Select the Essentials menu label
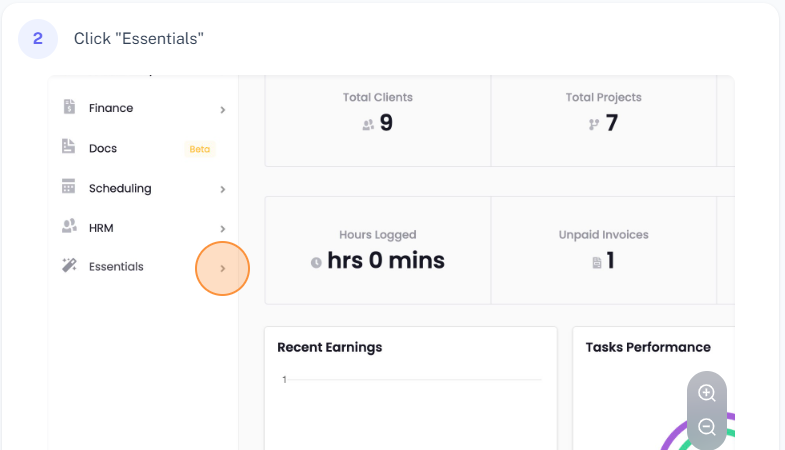Screen dimensions: 785x450 click(x=116, y=267)
